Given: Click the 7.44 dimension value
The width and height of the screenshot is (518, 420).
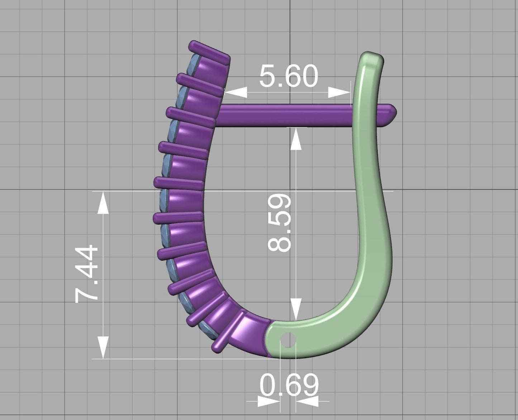Looking at the screenshot, I should tap(86, 274).
